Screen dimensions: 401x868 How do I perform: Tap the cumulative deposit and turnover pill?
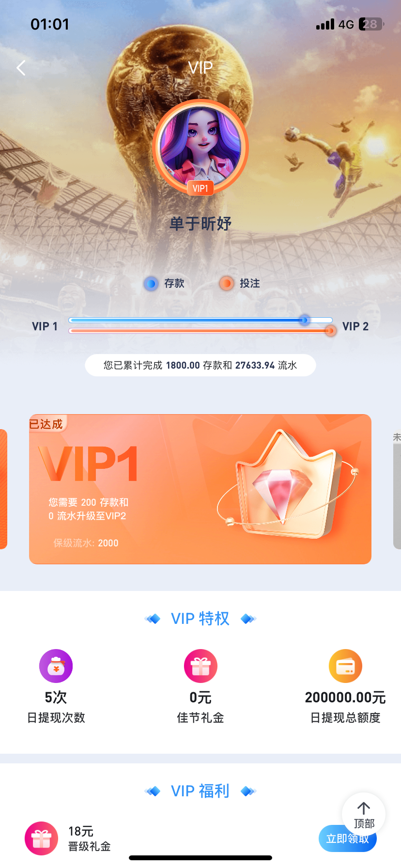(x=200, y=365)
